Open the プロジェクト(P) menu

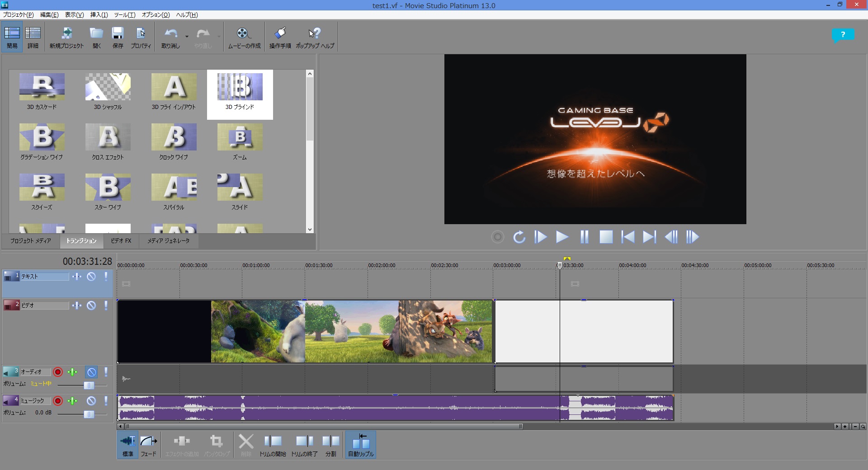click(18, 14)
